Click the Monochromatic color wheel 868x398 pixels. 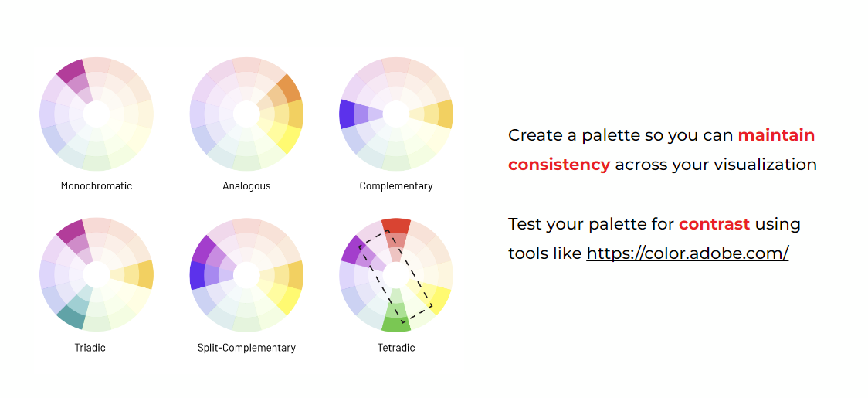pos(97,114)
